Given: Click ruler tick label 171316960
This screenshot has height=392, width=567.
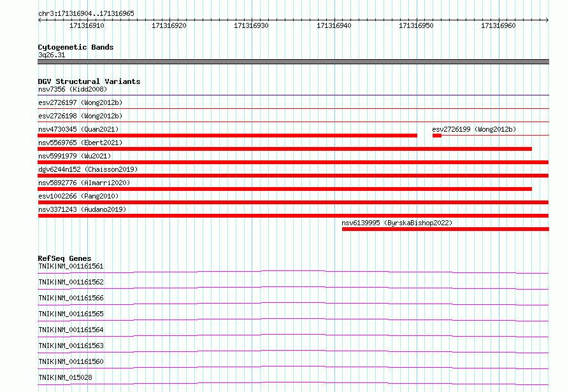Looking at the screenshot, I should click(498, 25).
